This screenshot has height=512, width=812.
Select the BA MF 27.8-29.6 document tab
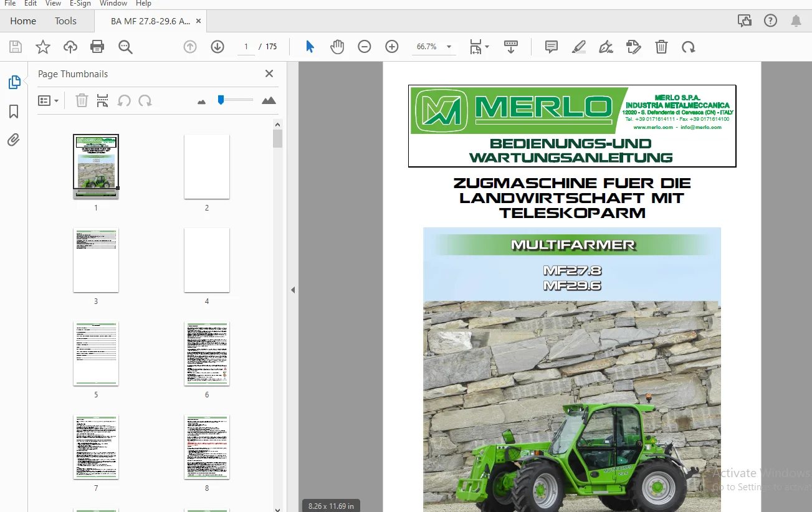(x=150, y=21)
